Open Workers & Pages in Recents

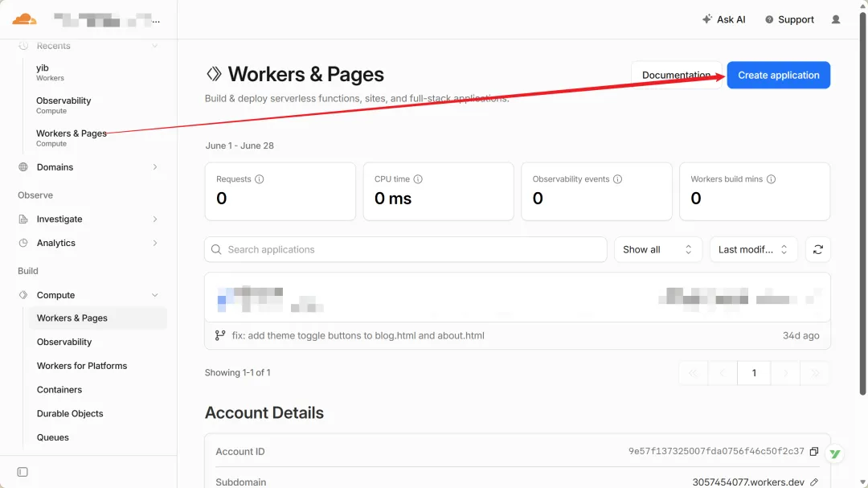coord(72,138)
